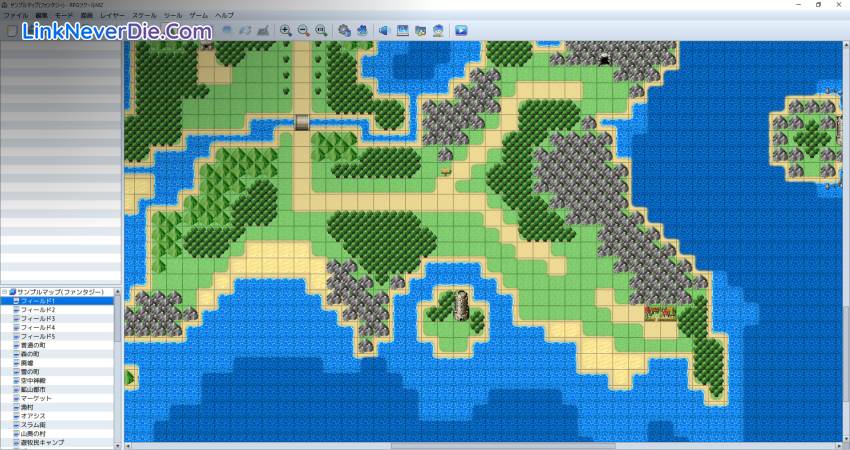Screen dimensions: 850x450
Task: Reset map zoom to actual size
Action: click(x=321, y=31)
